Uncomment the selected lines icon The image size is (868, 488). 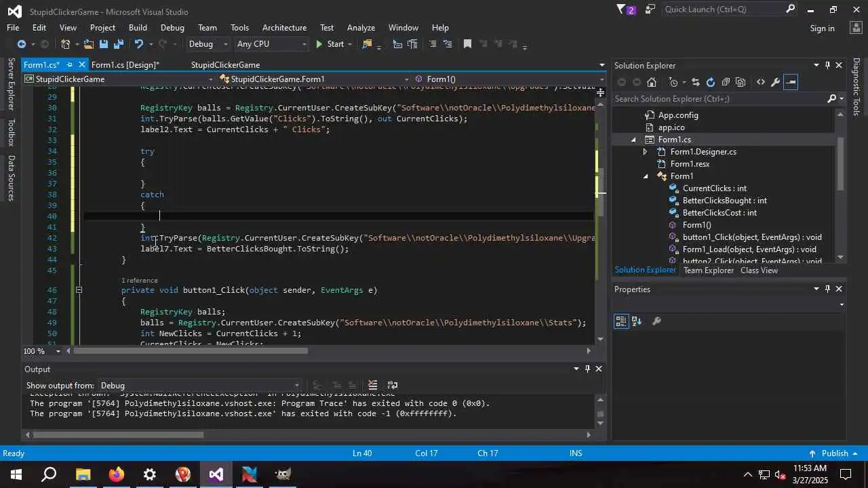(448, 44)
